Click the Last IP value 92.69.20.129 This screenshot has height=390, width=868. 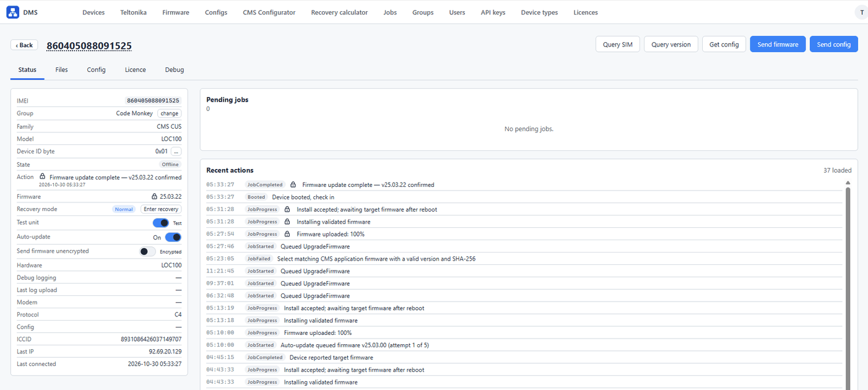(165, 352)
